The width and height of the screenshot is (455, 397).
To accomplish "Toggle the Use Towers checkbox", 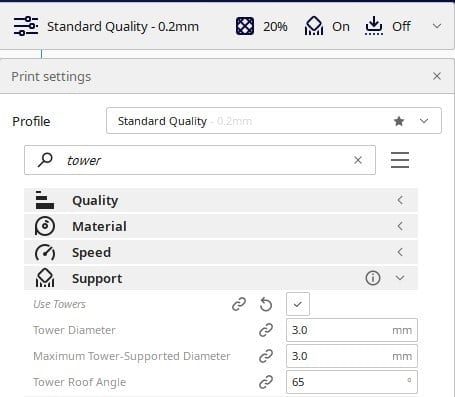I will click(298, 304).
